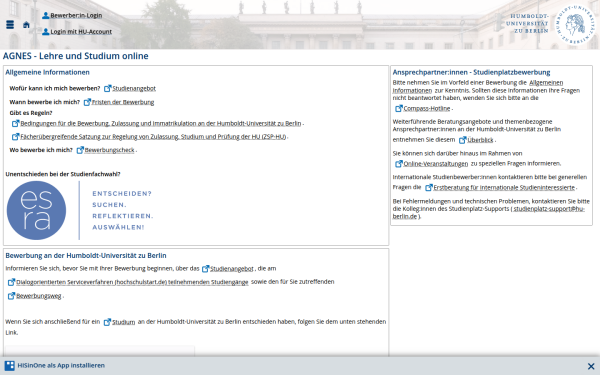
Task: Click external-link icon beside Erstberatung link
Action: click(x=429, y=188)
